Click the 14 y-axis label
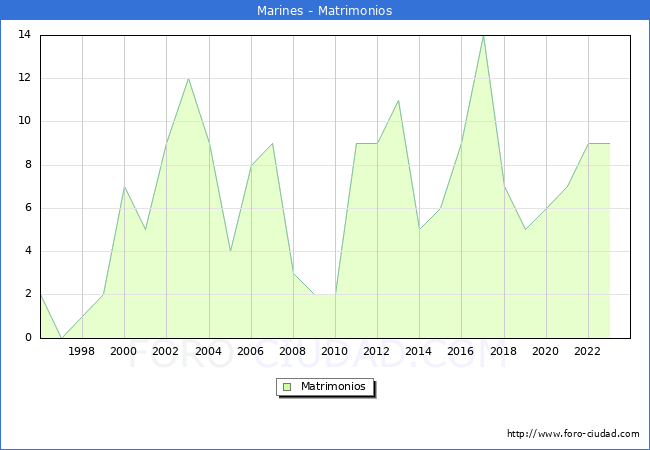 pyautogui.click(x=24, y=35)
